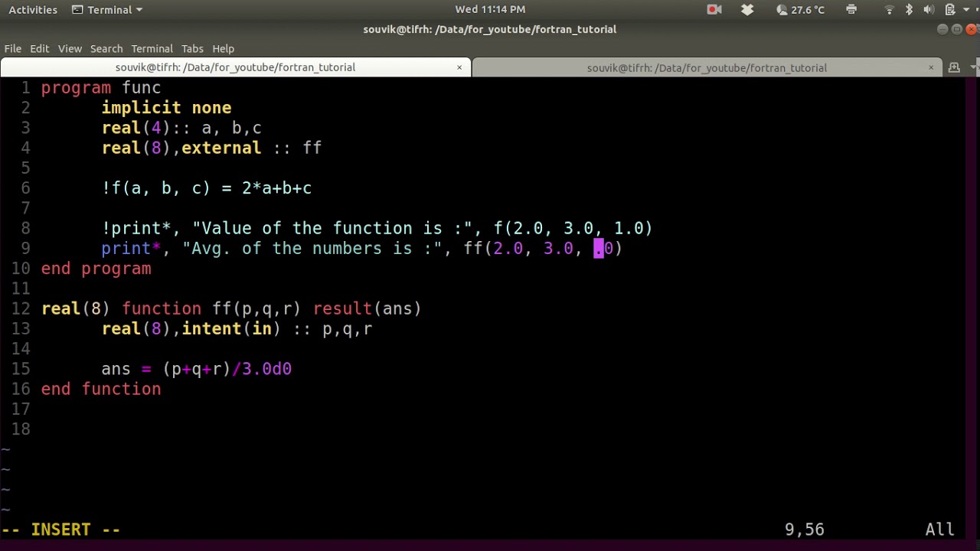Close the first terminal tab
This screenshot has width=980, height=551.
click(459, 67)
